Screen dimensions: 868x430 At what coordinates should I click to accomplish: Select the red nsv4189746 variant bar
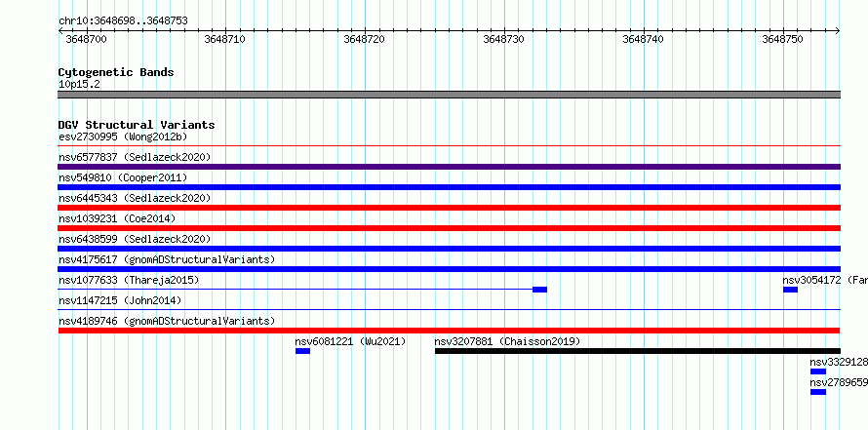[449, 331]
